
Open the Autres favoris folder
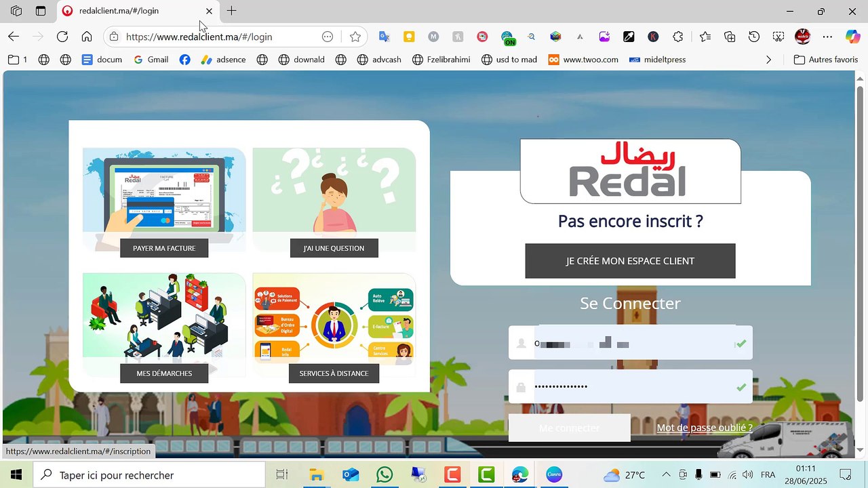[826, 60]
